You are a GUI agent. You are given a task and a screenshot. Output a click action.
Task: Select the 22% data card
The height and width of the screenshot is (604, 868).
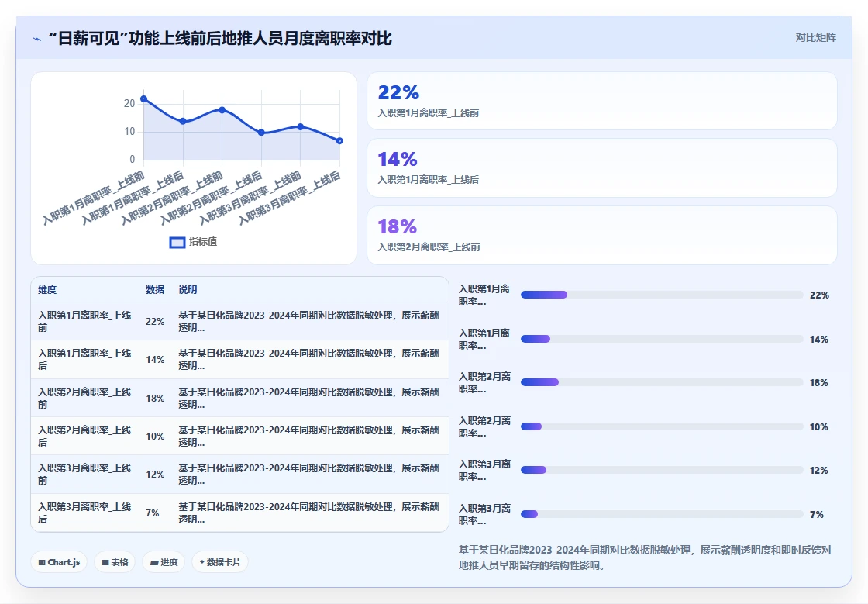[x=601, y=101]
